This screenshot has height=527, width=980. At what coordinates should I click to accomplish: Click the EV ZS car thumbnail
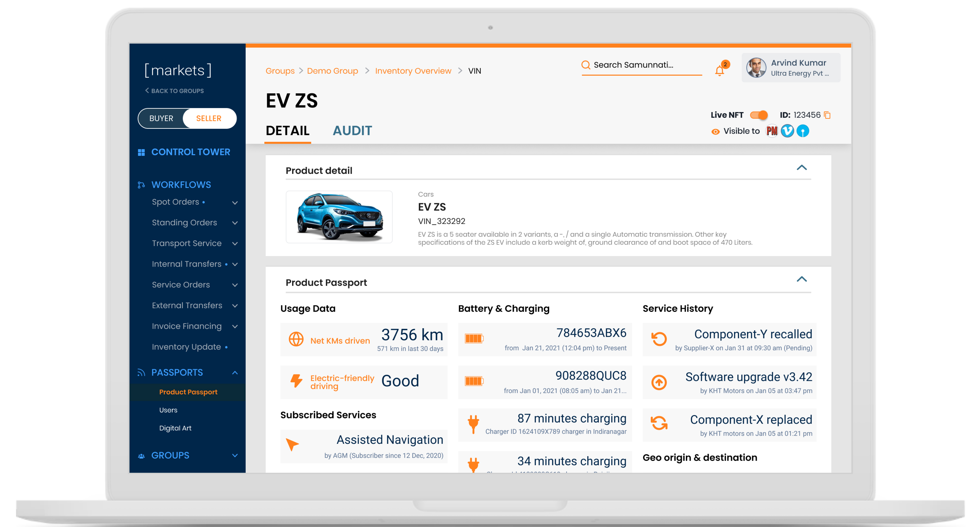point(339,217)
